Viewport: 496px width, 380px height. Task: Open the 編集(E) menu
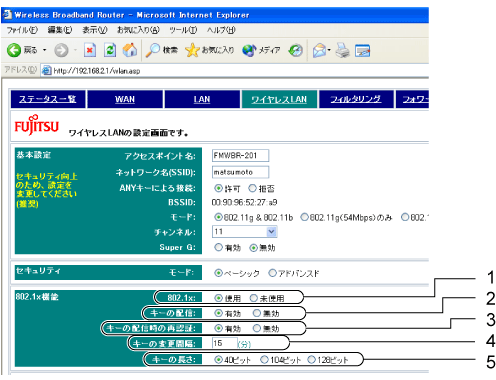[60, 30]
